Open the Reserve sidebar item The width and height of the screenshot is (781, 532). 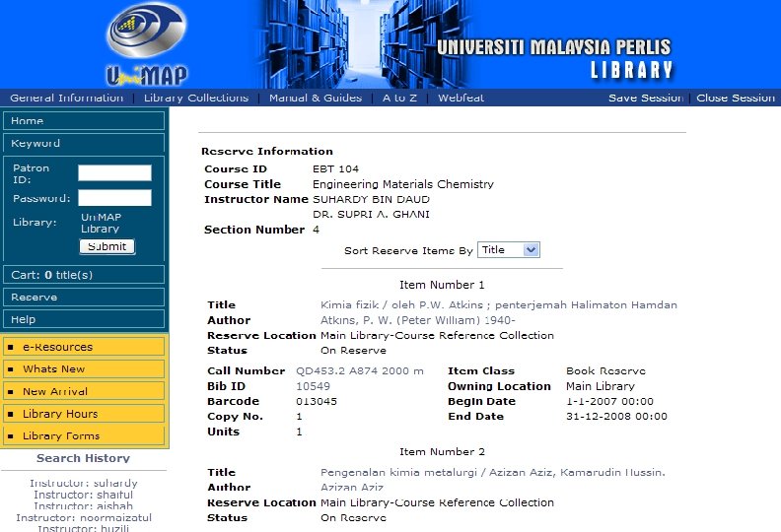click(x=84, y=298)
